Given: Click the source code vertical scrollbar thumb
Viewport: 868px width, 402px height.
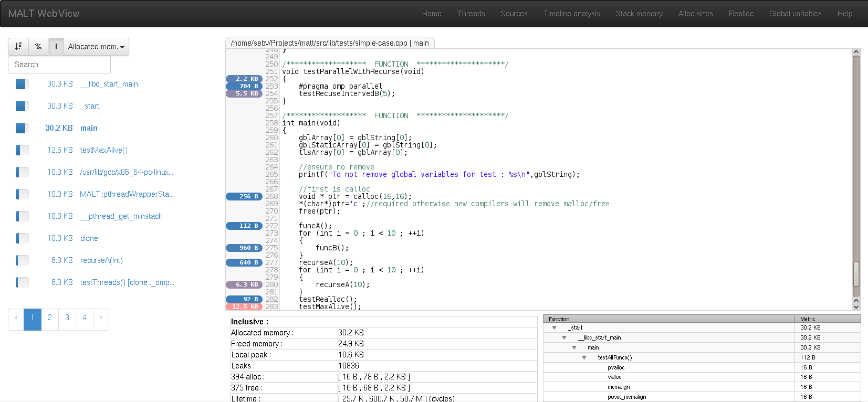Looking at the screenshot, I should coord(856,274).
